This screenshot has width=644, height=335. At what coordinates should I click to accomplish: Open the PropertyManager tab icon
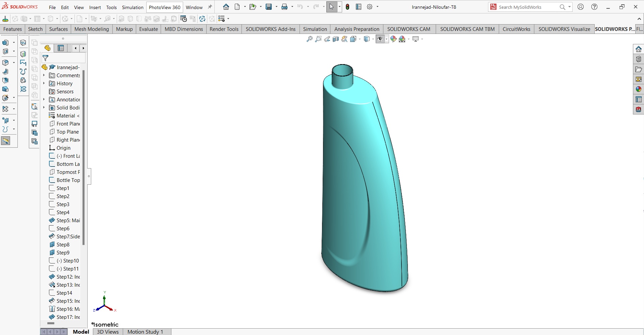click(61, 48)
